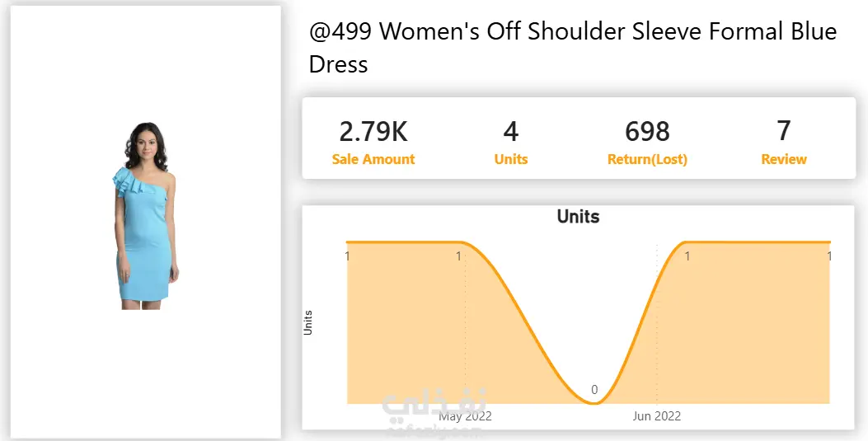Screen dimensions: 868x441
Task: Select the product title text
Action: [572, 48]
